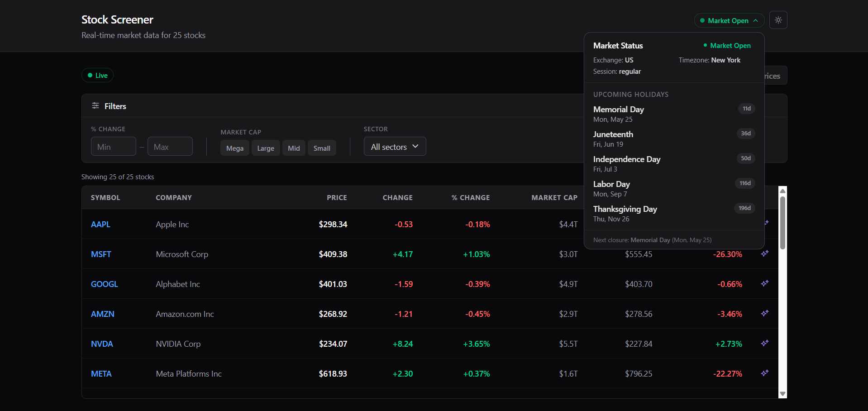Viewport: 868px width, 411px height.
Task: Select the Independence Day holiday entry
Action: pyautogui.click(x=674, y=164)
